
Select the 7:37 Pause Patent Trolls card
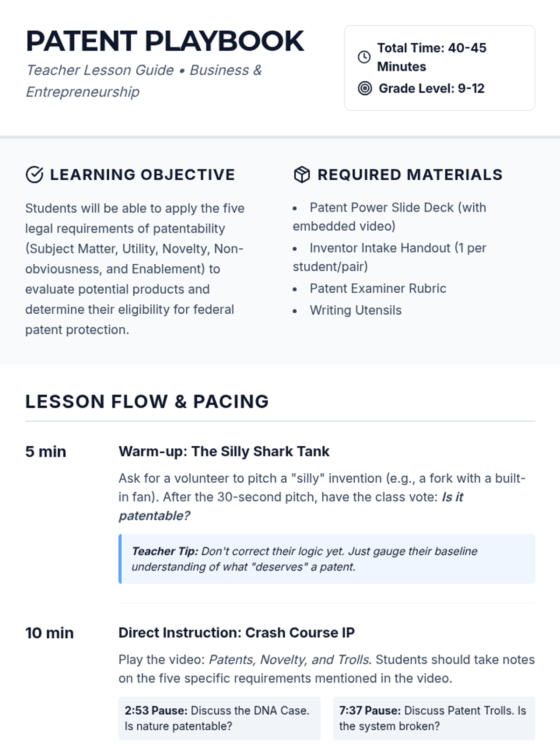tap(434, 718)
